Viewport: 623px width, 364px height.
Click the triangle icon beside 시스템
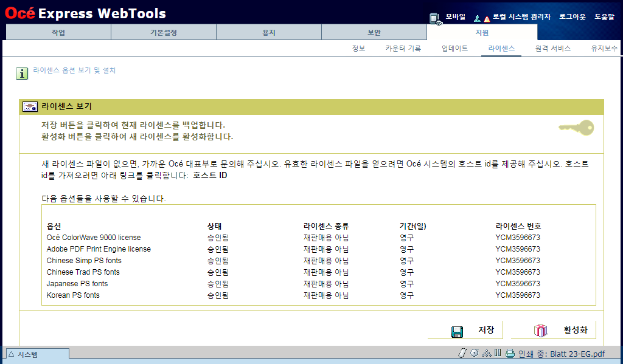coord(11,354)
